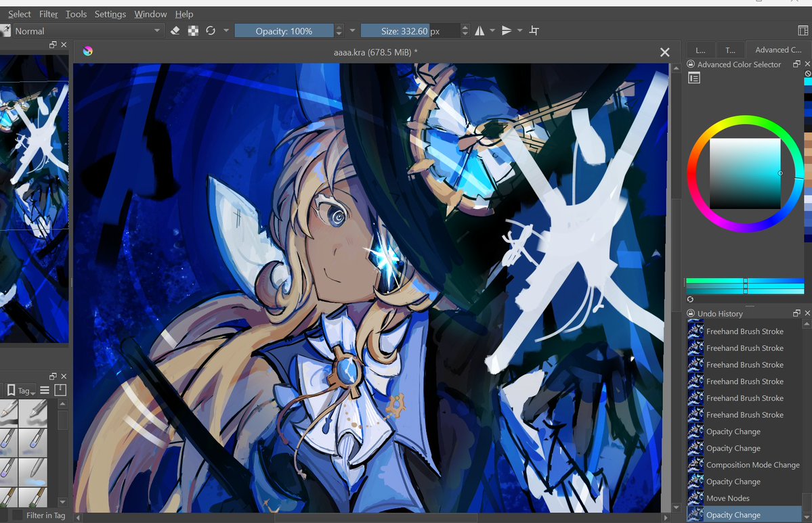This screenshot has height=523, width=812.
Task: Enable vertical mirror tool
Action: (x=507, y=31)
